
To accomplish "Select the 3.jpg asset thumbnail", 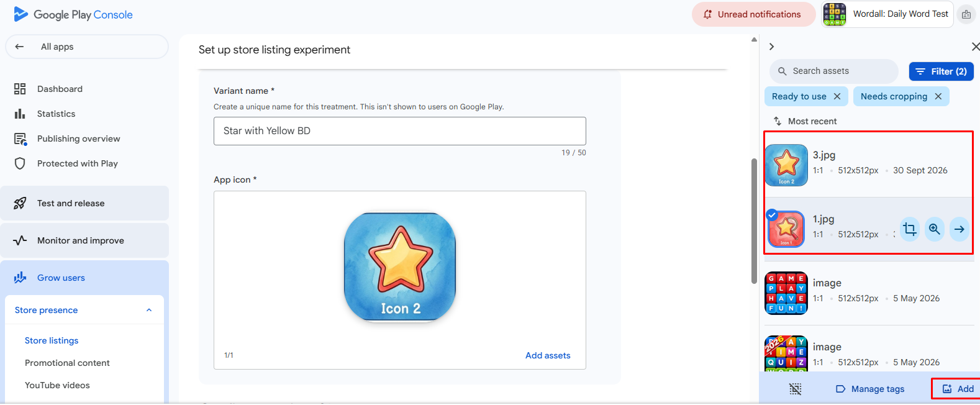I will (786, 165).
